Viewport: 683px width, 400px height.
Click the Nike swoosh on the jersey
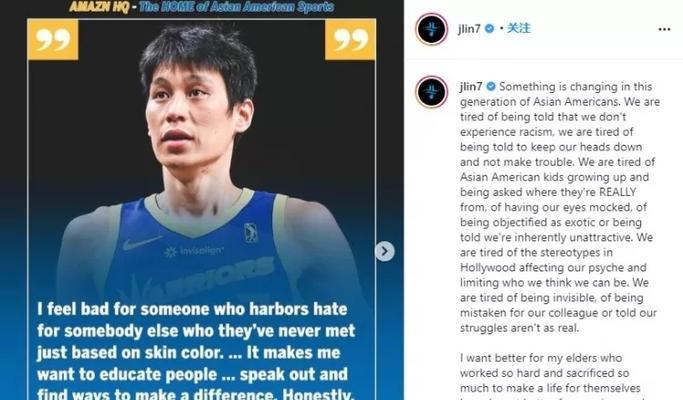pos(141,243)
